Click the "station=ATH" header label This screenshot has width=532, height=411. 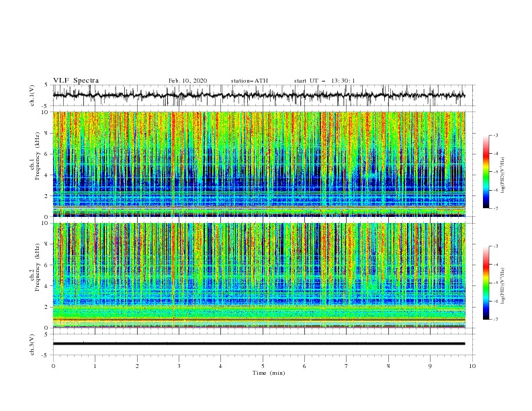pos(249,81)
